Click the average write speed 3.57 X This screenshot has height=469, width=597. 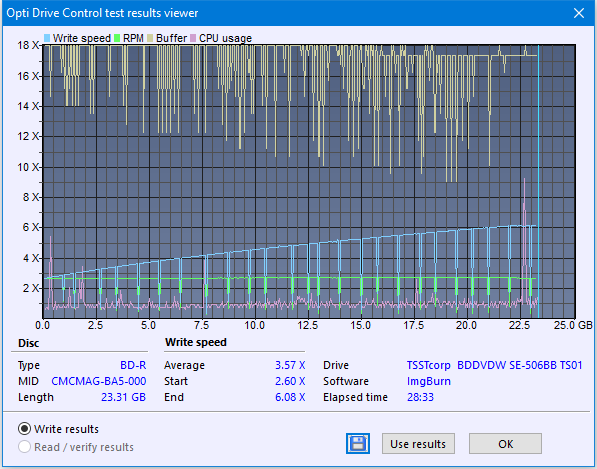click(x=290, y=365)
